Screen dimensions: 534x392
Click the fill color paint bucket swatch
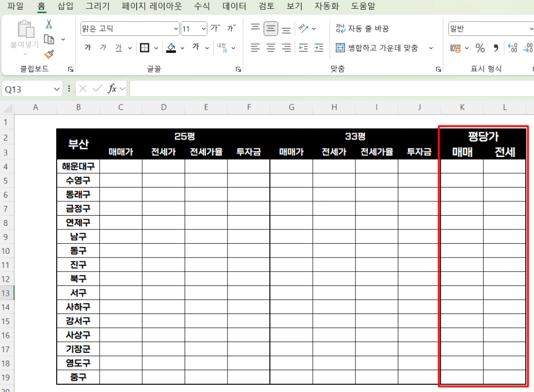click(171, 48)
